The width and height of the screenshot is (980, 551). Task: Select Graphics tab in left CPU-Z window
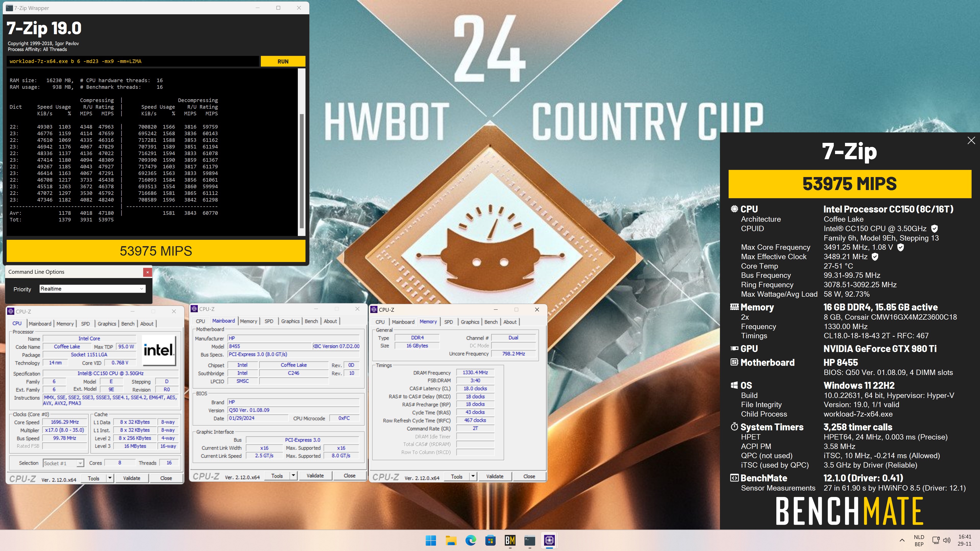point(106,324)
